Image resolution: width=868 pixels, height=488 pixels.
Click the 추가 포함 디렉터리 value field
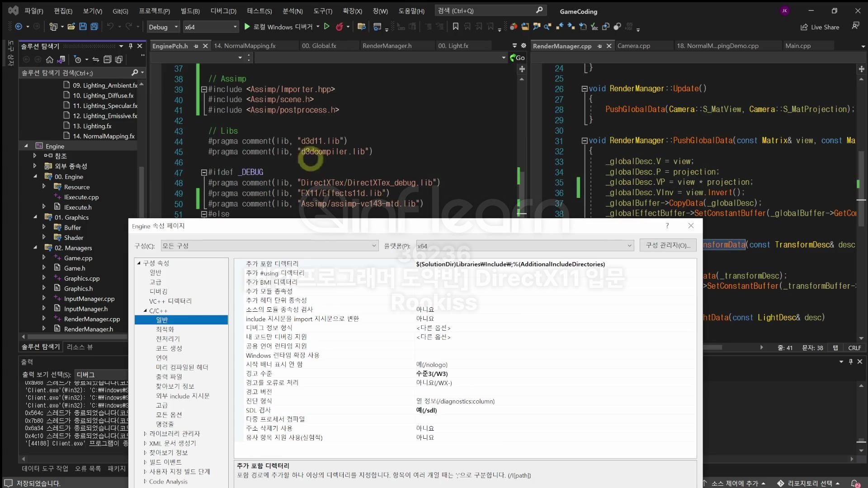point(510,264)
